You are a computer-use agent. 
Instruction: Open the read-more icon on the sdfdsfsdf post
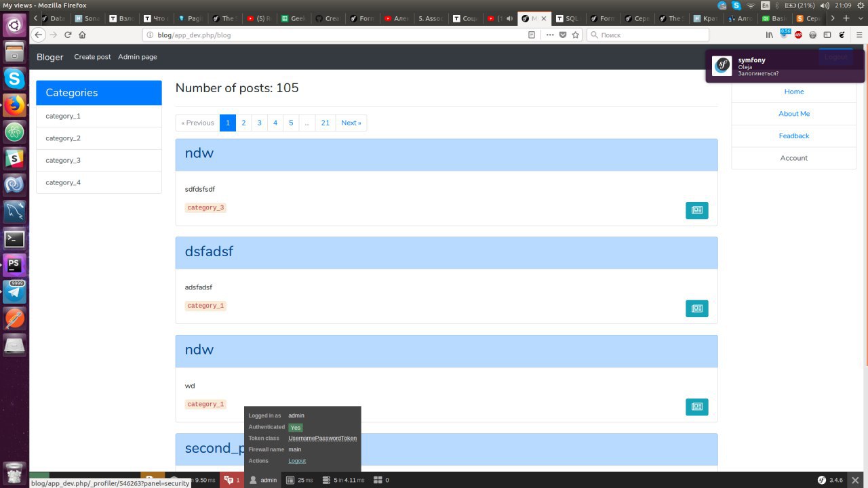697,210
